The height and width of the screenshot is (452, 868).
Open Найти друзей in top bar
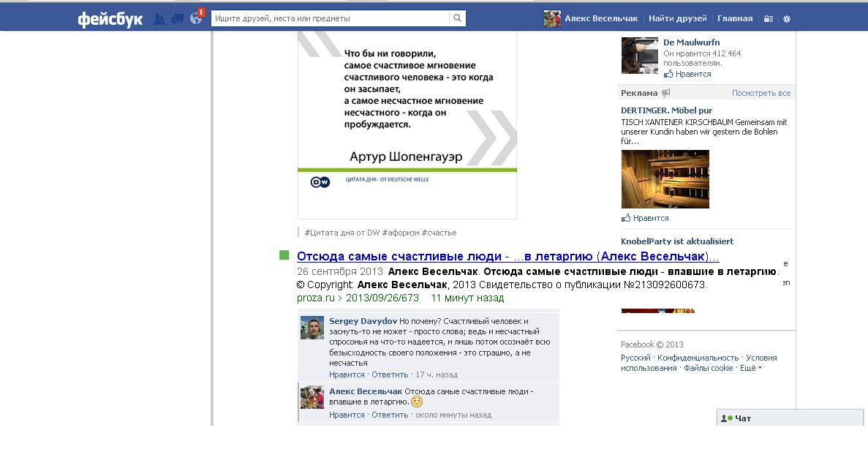click(677, 19)
